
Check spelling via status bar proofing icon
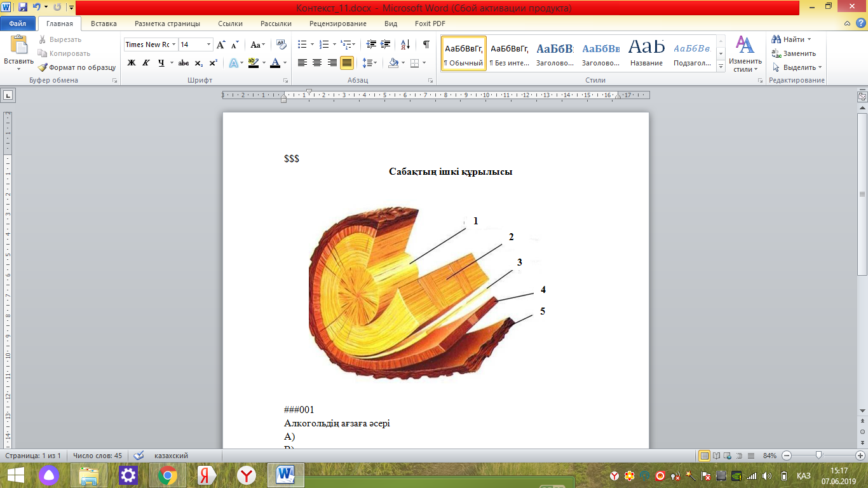click(139, 456)
